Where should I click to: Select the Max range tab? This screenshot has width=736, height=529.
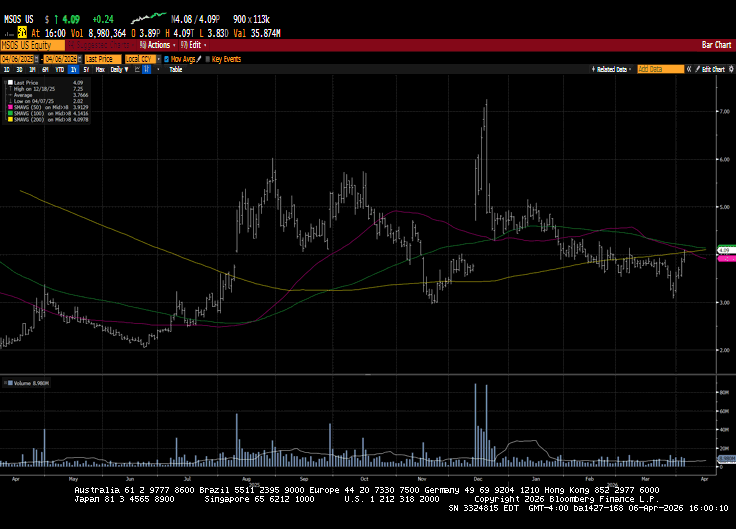(x=100, y=69)
